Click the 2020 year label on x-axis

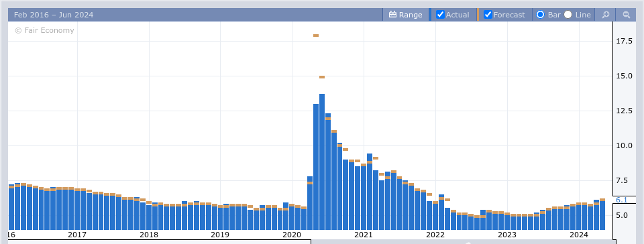(292, 235)
